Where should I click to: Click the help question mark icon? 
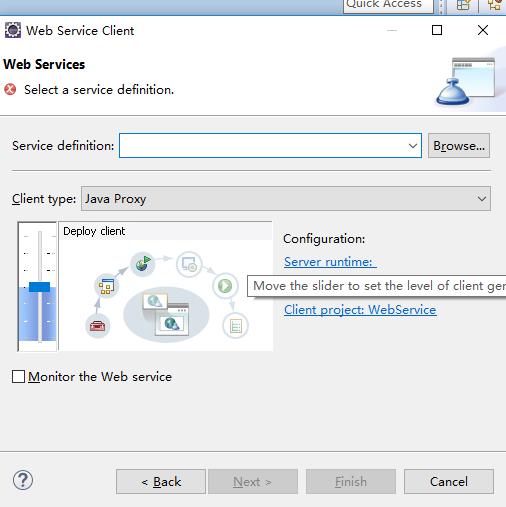[x=23, y=480]
